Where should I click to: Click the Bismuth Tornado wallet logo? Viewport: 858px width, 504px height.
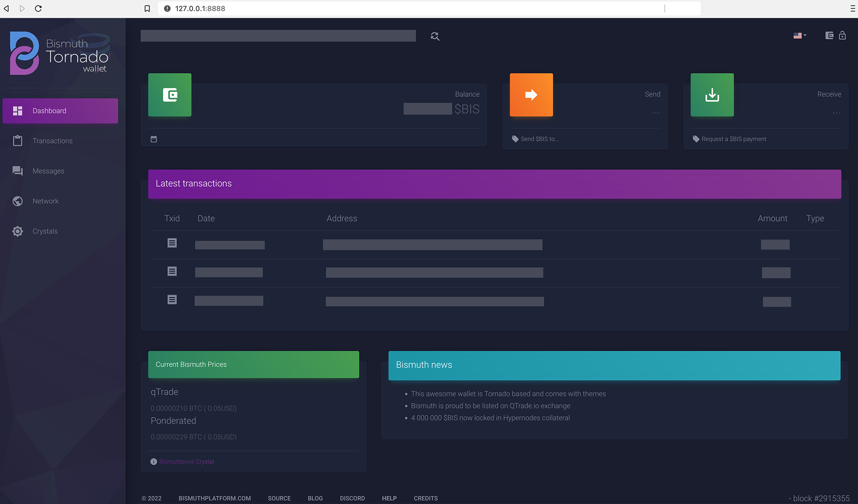(x=60, y=53)
